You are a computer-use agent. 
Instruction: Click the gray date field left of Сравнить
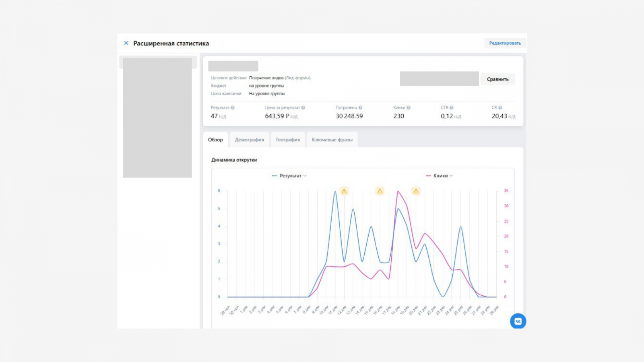coord(439,79)
